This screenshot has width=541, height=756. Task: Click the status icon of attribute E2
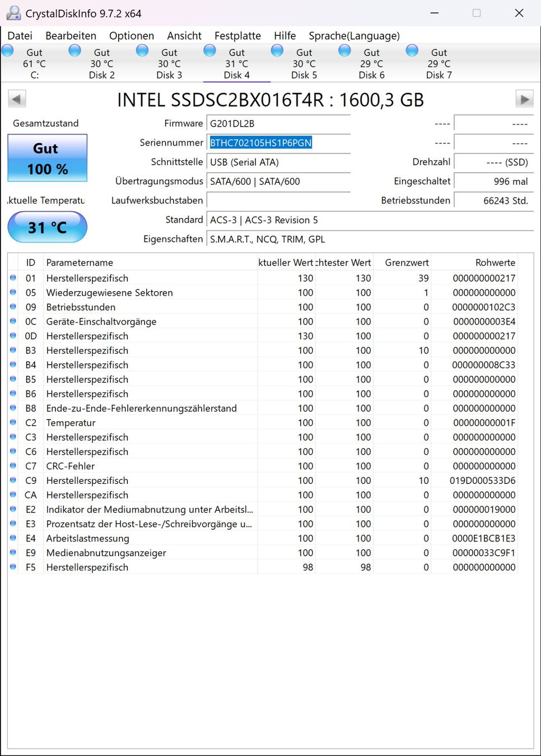pyautogui.click(x=13, y=509)
